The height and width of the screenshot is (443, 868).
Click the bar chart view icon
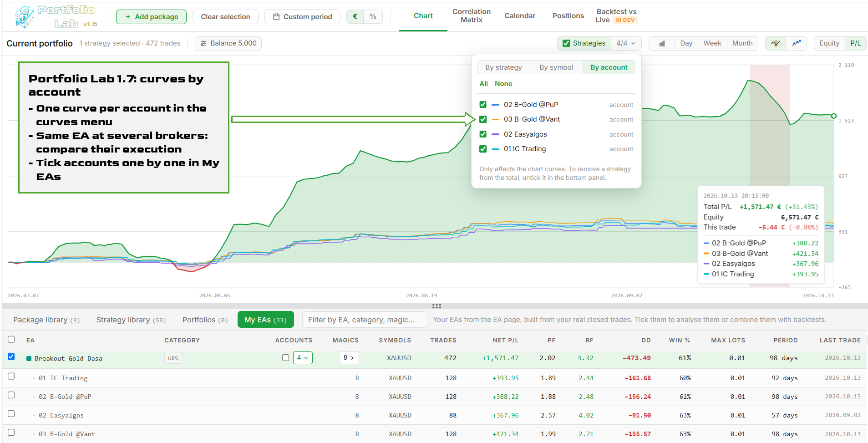pyautogui.click(x=662, y=43)
